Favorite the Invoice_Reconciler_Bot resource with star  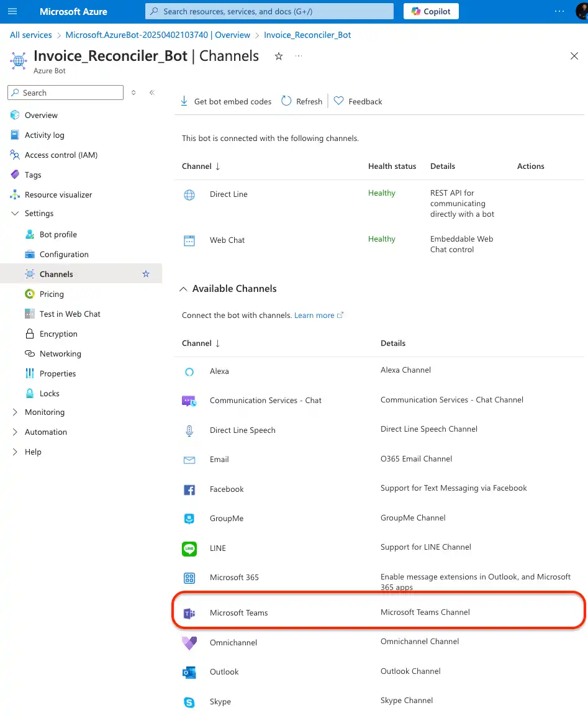coord(279,56)
